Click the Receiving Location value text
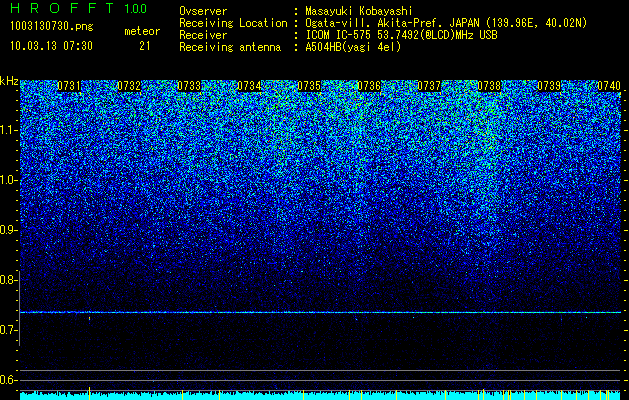Viewport: 629px width, 400px height. (x=446, y=23)
